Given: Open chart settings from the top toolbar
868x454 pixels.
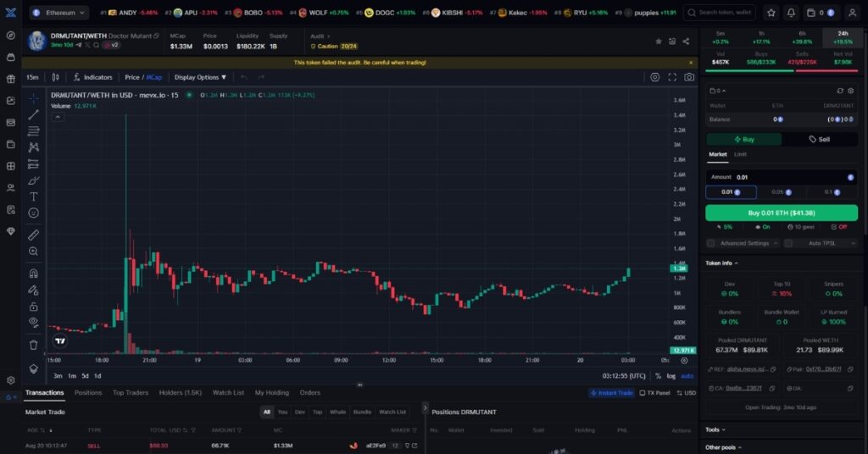Looking at the screenshot, I should (655, 77).
